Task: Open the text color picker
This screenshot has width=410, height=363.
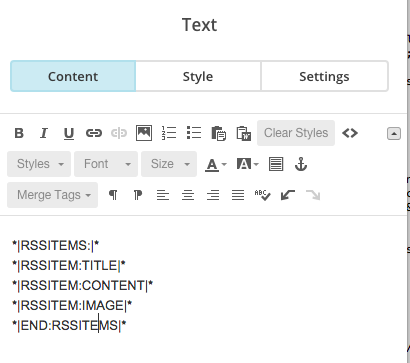Action: [216, 165]
